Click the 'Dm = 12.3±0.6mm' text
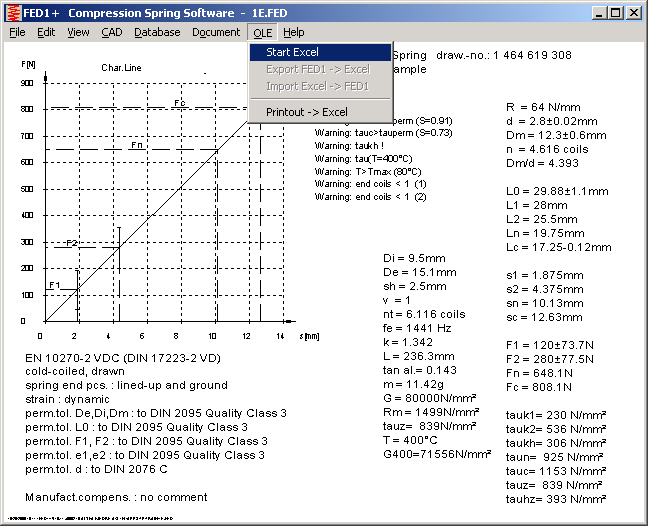 tap(556, 136)
